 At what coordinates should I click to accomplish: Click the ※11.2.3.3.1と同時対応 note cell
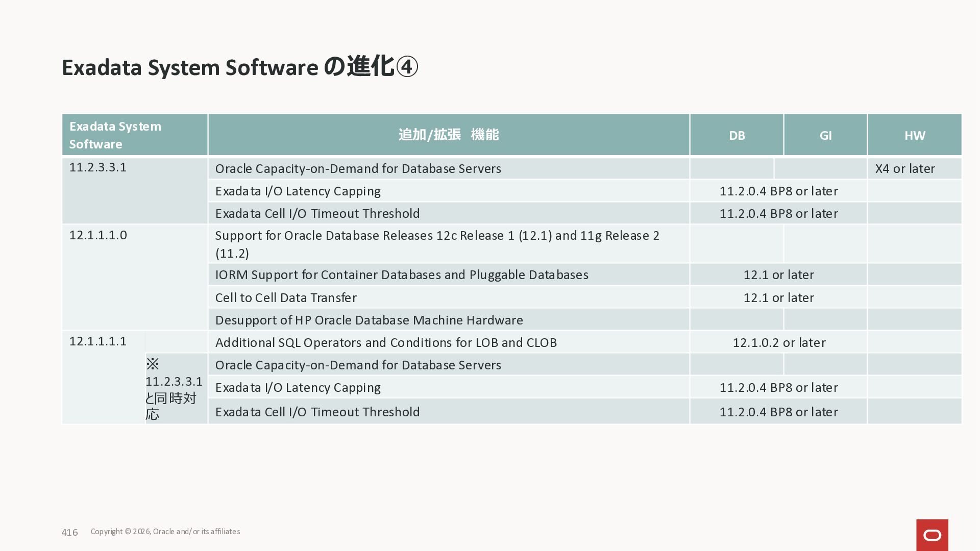(175, 389)
